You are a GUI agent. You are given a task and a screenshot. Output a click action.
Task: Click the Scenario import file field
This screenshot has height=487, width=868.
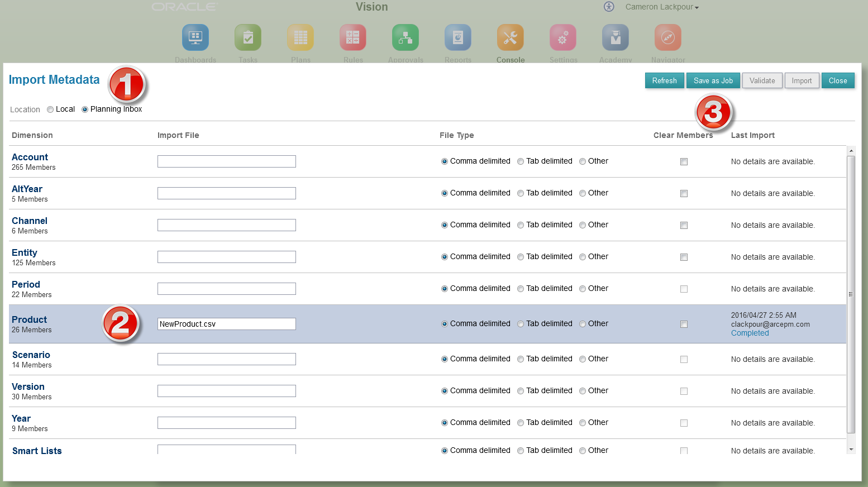pos(227,359)
